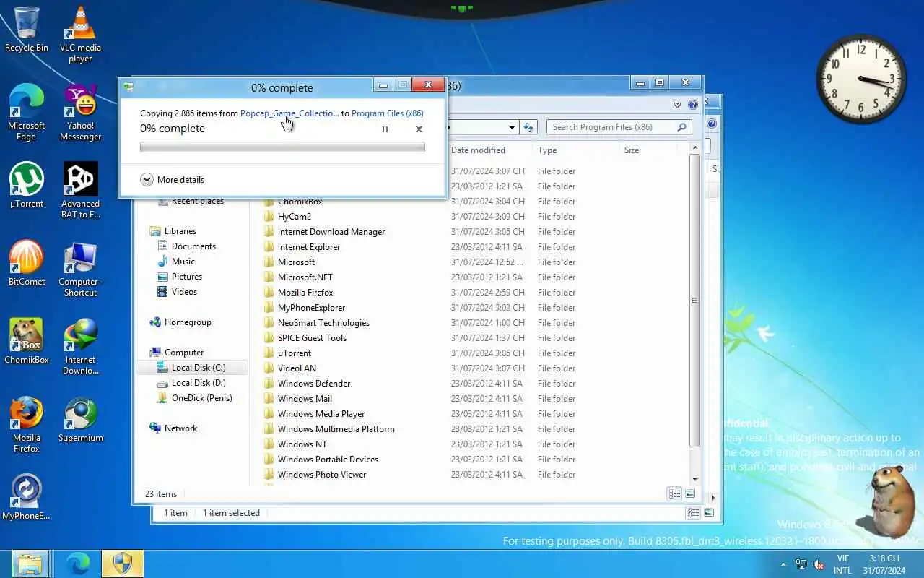
Task: Launch Mozilla Firefox desktop shortcut
Action: pos(27,425)
